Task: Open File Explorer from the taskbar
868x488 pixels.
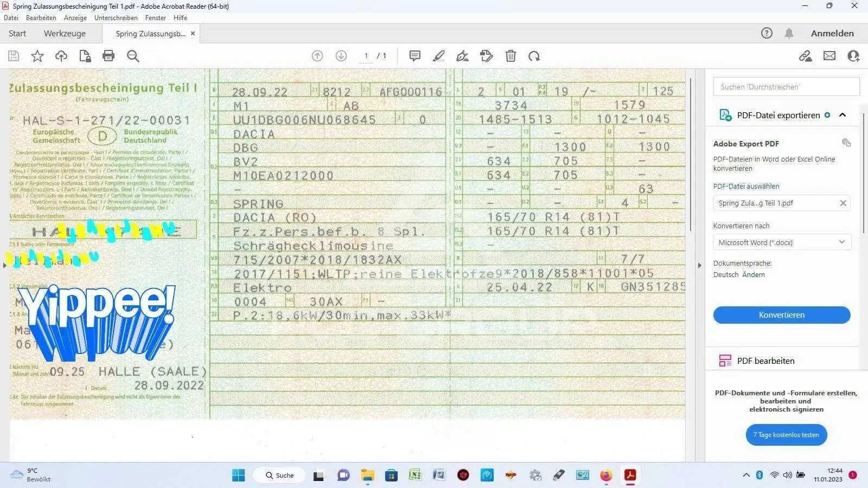Action: click(367, 476)
